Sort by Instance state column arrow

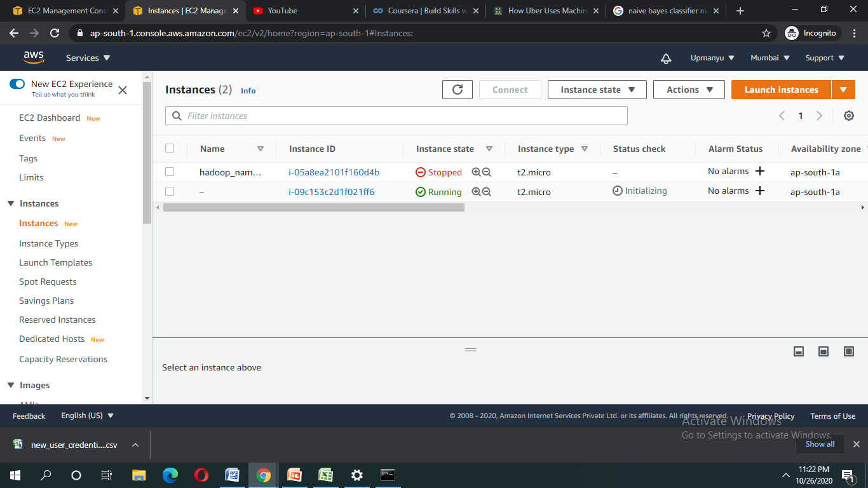point(489,149)
